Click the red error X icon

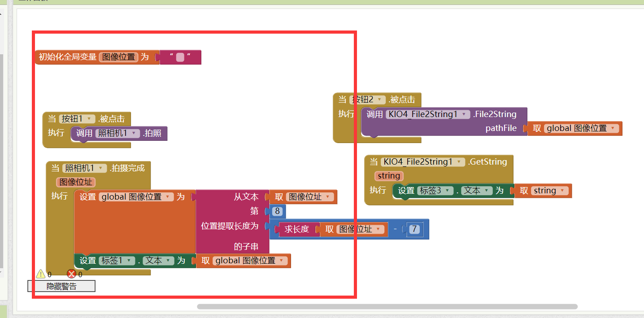[x=71, y=274]
